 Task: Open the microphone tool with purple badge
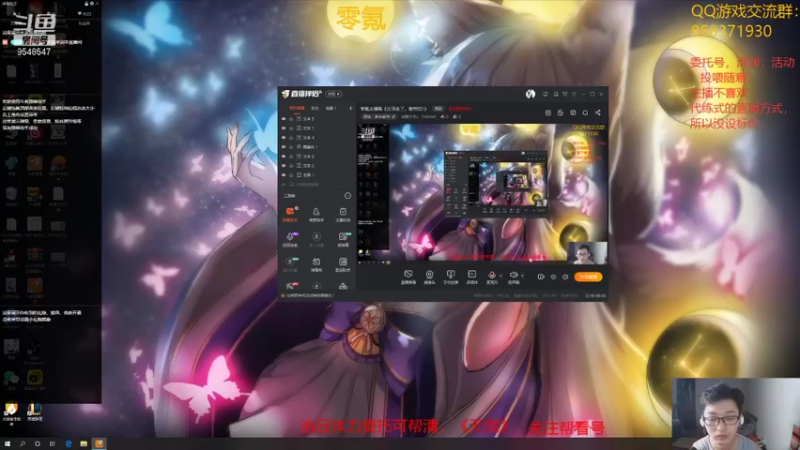pos(290,239)
